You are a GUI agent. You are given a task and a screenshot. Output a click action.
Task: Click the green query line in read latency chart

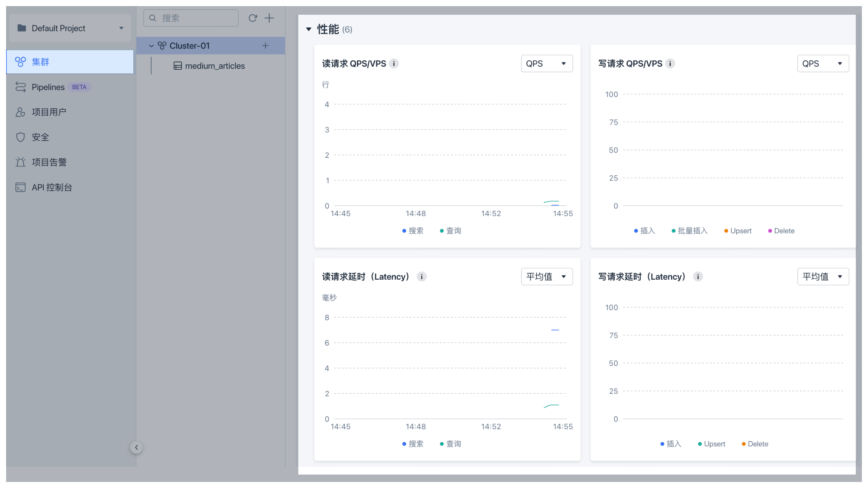551,406
